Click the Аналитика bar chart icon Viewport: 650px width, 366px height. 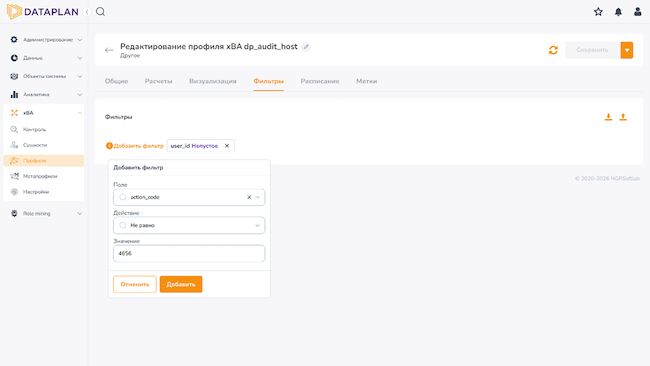point(14,95)
